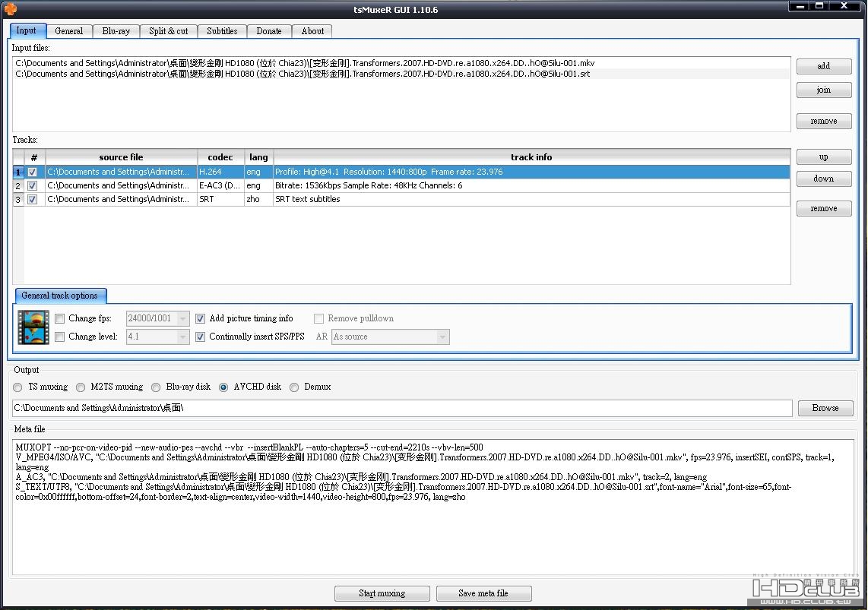Image resolution: width=868 pixels, height=610 pixels.
Task: Select M2TS muxing output option
Action: point(81,387)
